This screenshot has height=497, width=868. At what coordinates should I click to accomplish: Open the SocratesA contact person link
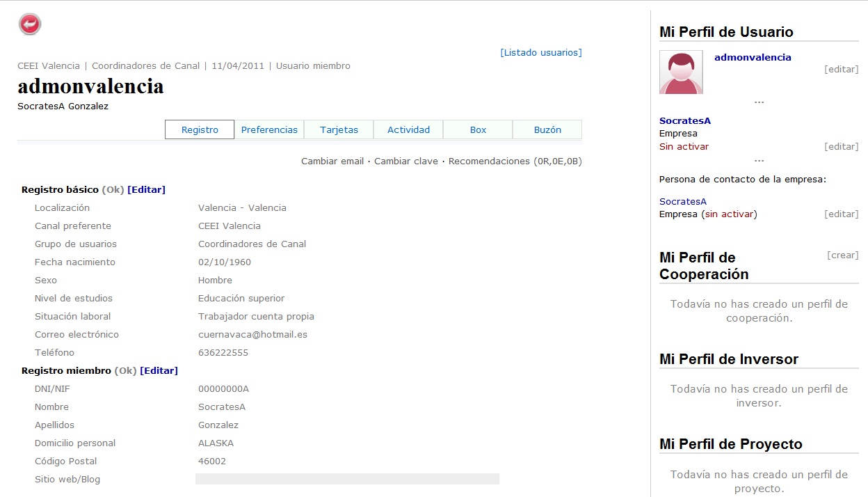(683, 201)
